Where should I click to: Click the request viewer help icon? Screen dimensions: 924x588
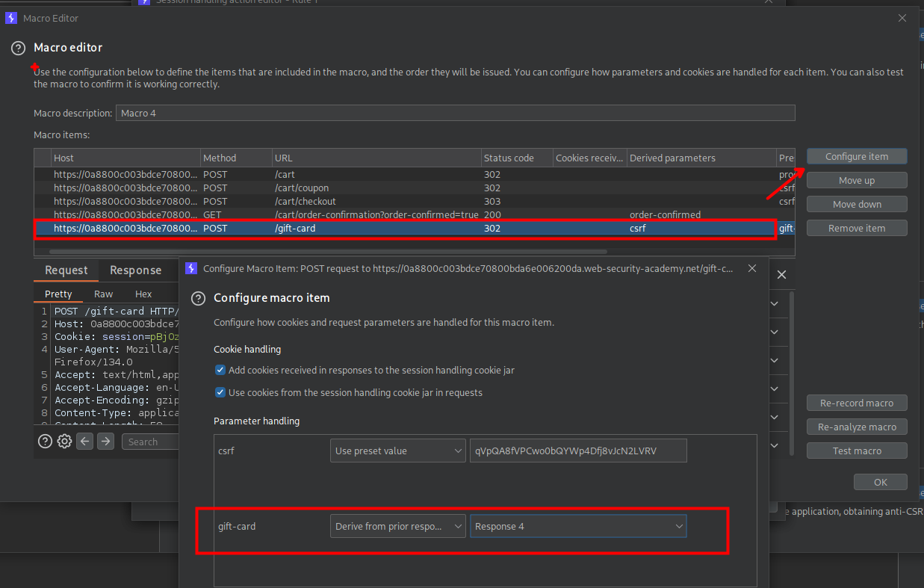pyautogui.click(x=45, y=442)
